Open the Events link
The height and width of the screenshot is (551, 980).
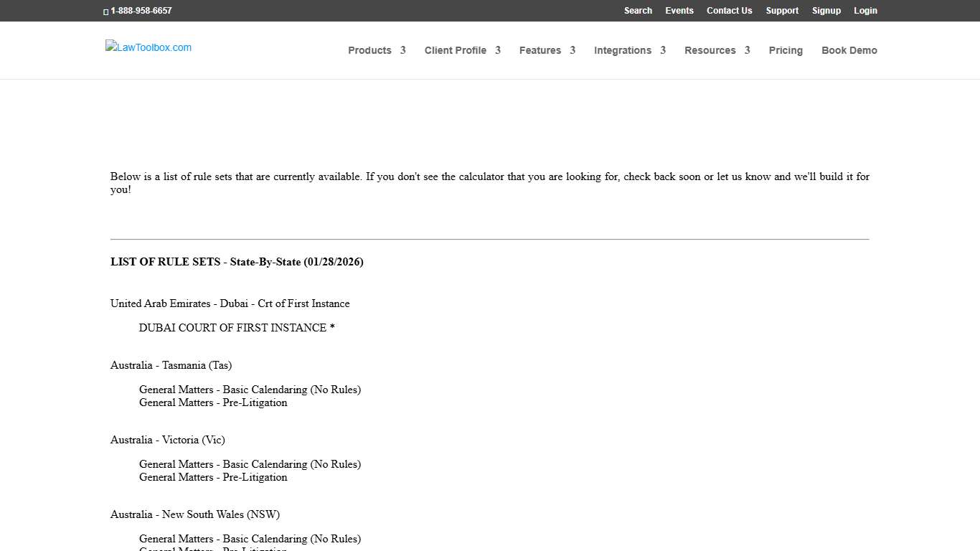pyautogui.click(x=679, y=11)
